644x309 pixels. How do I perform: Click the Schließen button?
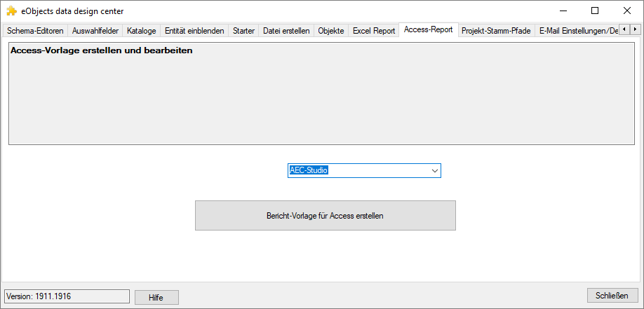point(612,295)
